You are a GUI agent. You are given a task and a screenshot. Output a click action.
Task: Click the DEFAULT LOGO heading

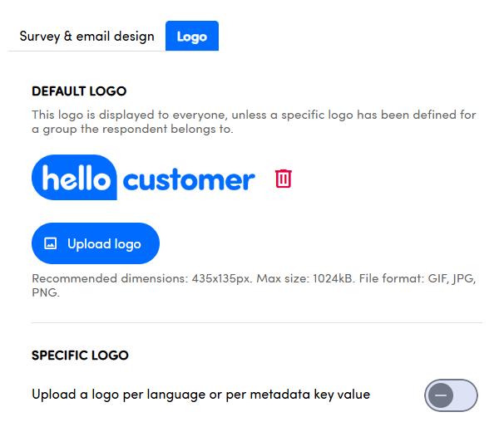[79, 91]
